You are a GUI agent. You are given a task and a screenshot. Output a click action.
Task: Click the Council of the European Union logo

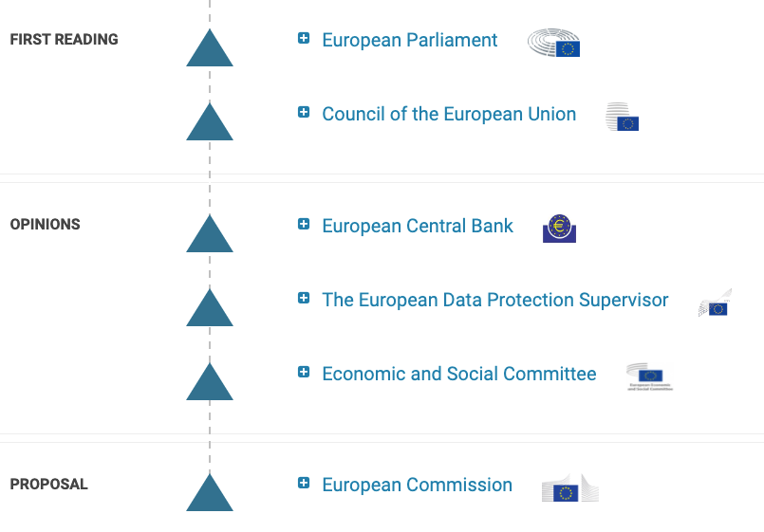(x=623, y=117)
